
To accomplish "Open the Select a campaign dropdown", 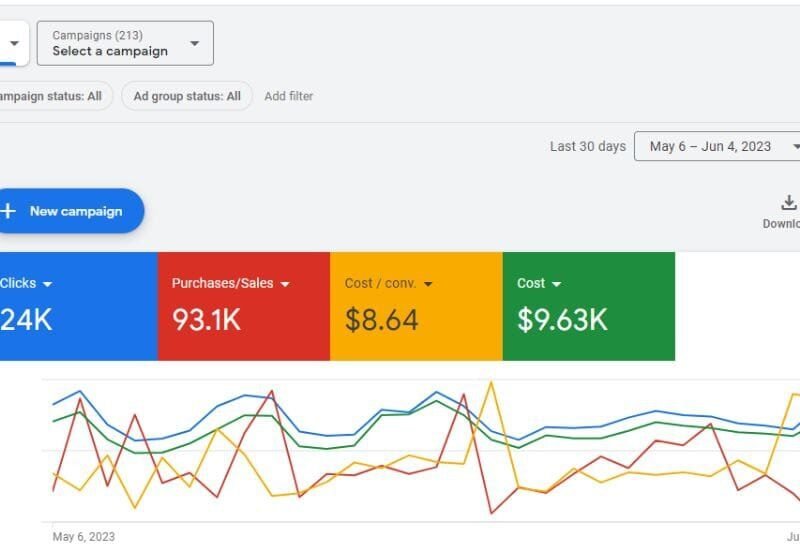I will click(x=125, y=43).
